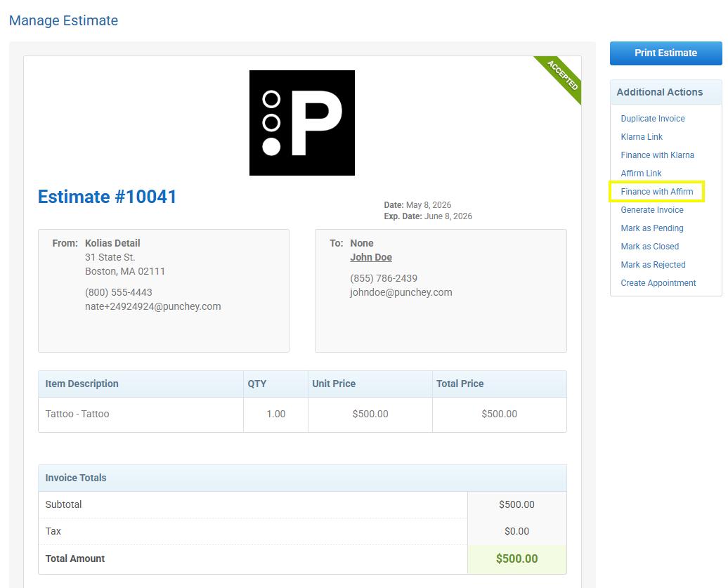The width and height of the screenshot is (728, 588).
Task: Choose Finance with Klarna
Action: point(657,155)
